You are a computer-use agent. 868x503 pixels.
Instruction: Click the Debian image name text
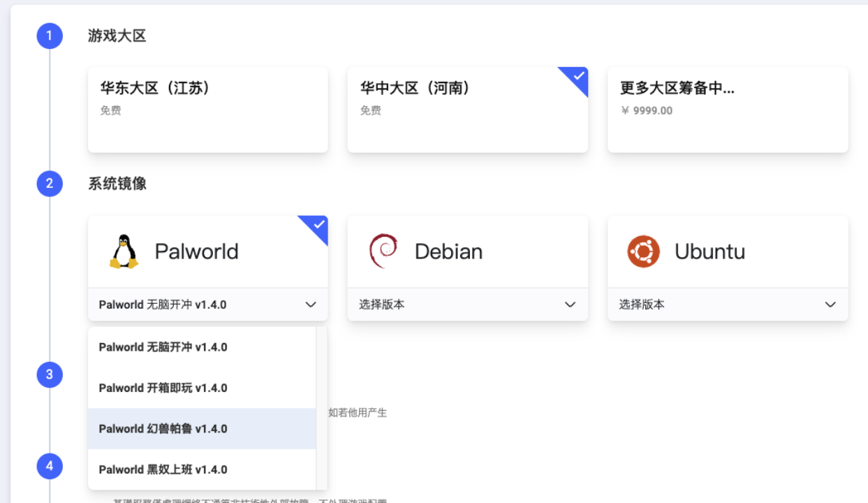pyautogui.click(x=448, y=251)
